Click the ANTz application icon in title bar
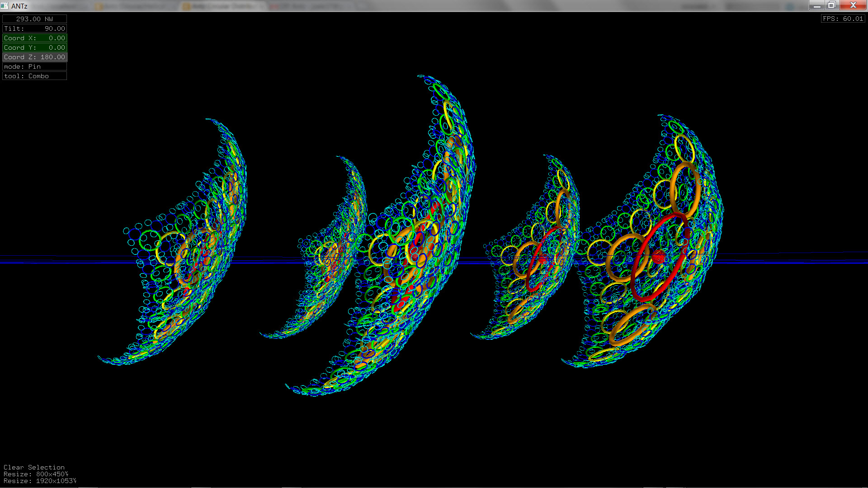The height and width of the screenshot is (488, 868). point(5,5)
